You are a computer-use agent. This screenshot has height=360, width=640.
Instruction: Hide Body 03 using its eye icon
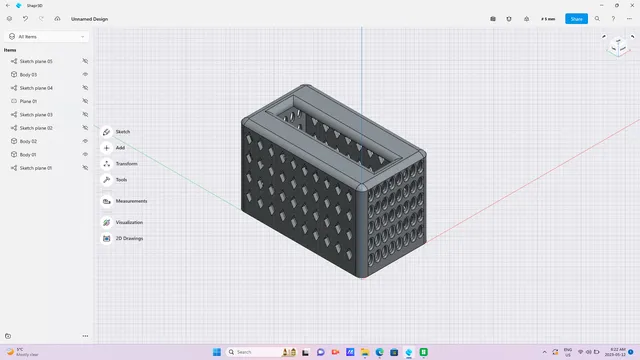[x=85, y=74]
